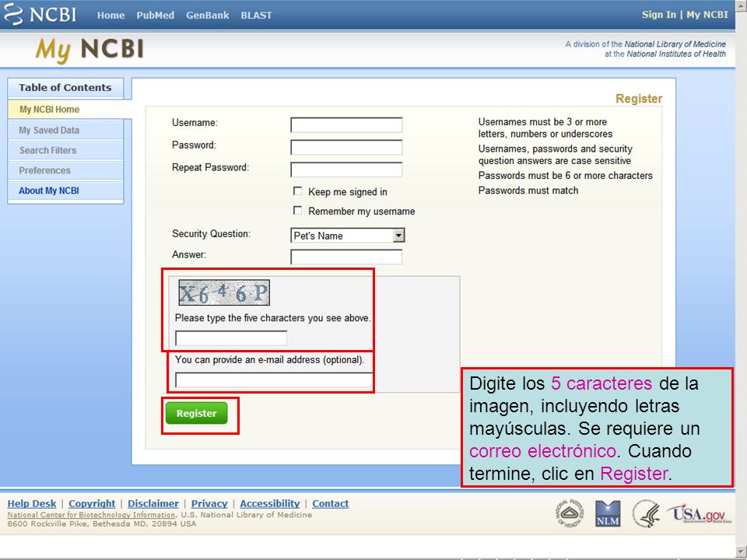The image size is (747, 560).
Task: Click the My NCBI banner logo
Action: [x=89, y=50]
